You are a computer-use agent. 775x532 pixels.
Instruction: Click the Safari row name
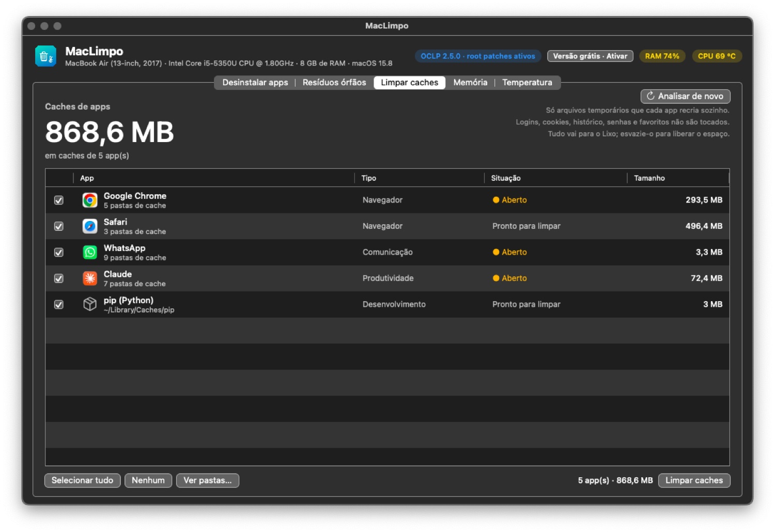coord(115,222)
